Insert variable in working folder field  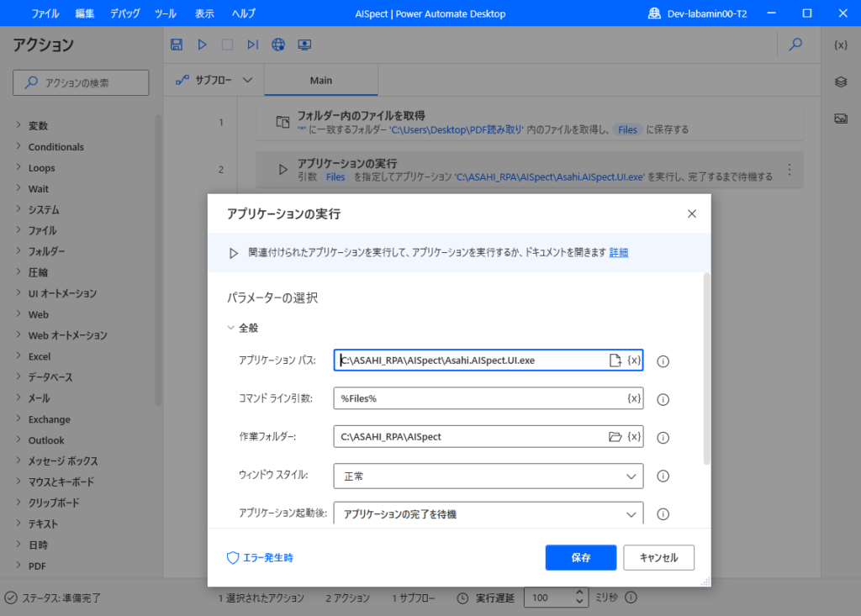point(634,436)
